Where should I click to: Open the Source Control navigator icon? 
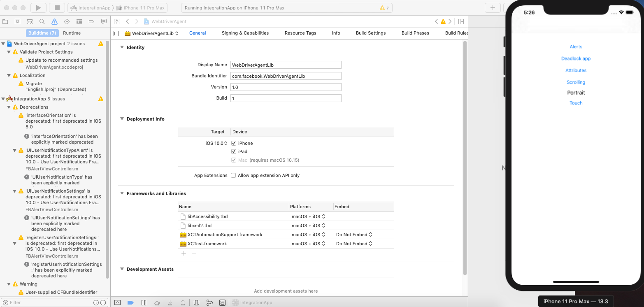(x=17, y=21)
